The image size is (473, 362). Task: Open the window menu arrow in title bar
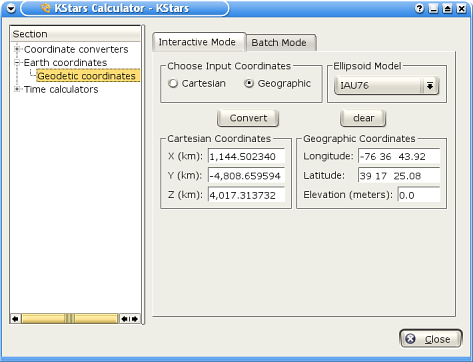(x=11, y=8)
